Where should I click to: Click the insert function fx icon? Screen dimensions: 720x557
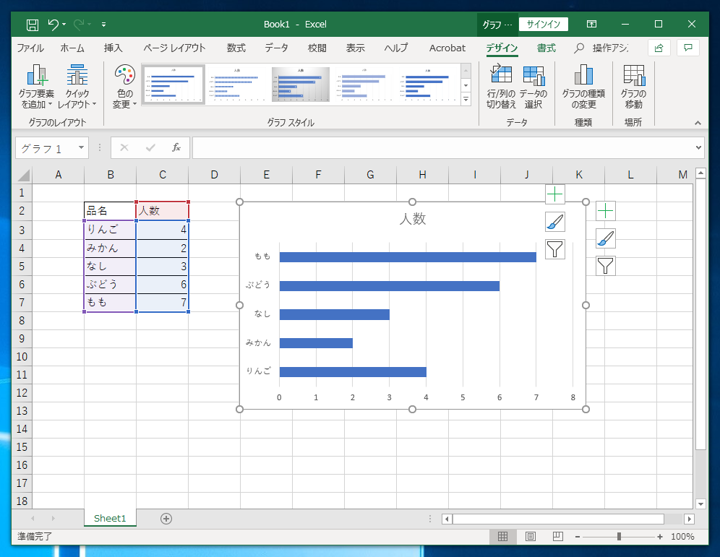pyautogui.click(x=176, y=148)
